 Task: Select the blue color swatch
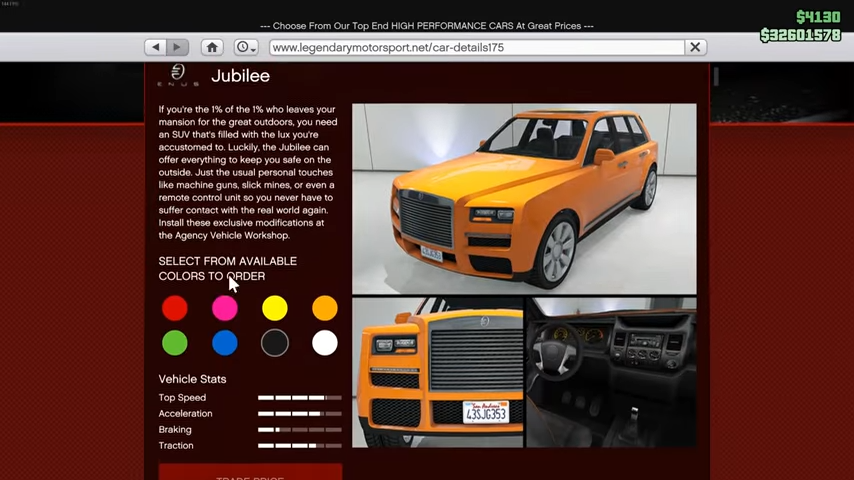(x=224, y=343)
